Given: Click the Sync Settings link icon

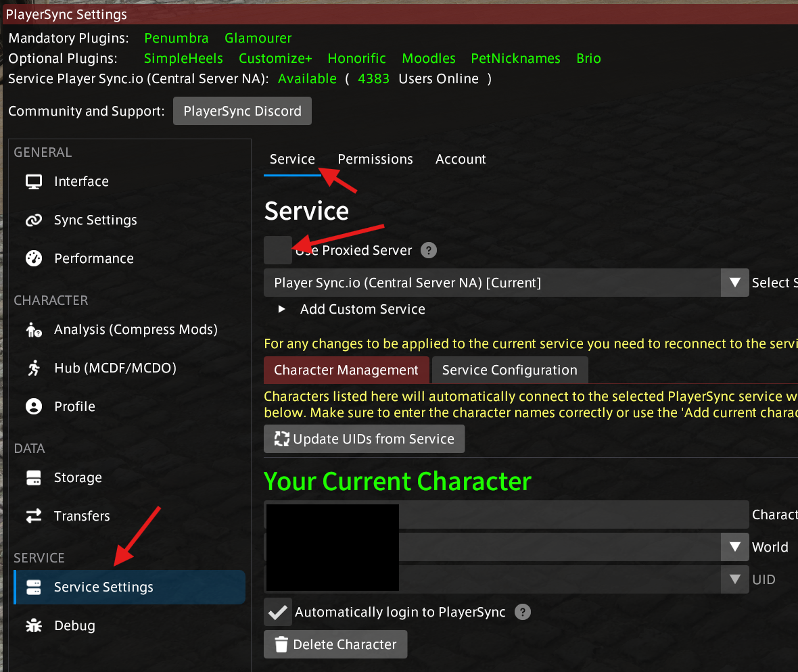Looking at the screenshot, I should click(x=33, y=220).
